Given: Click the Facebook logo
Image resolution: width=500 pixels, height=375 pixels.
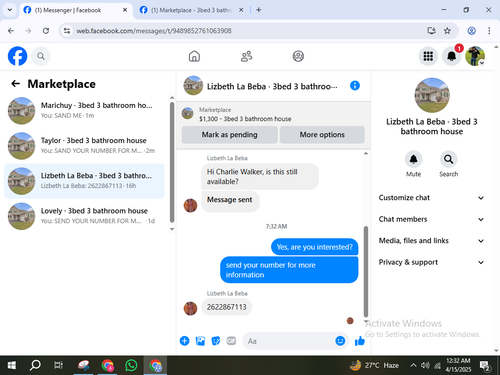Looking at the screenshot, I should pos(17,56).
